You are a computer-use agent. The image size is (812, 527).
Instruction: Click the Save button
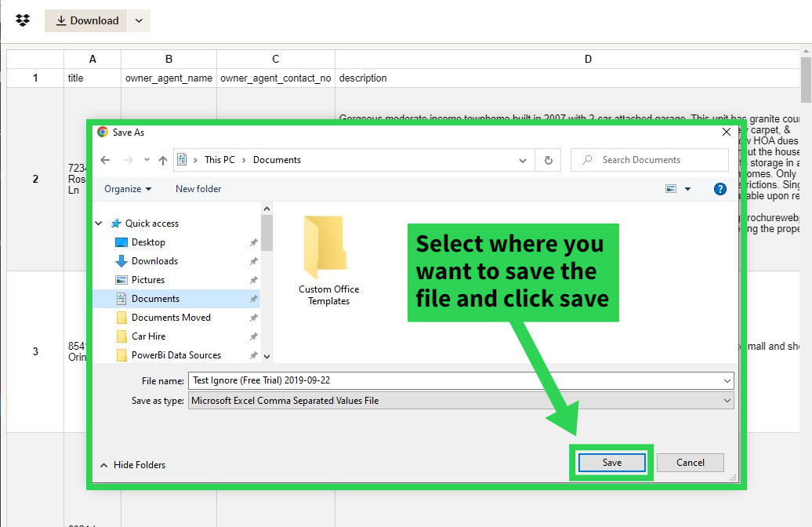click(x=611, y=463)
